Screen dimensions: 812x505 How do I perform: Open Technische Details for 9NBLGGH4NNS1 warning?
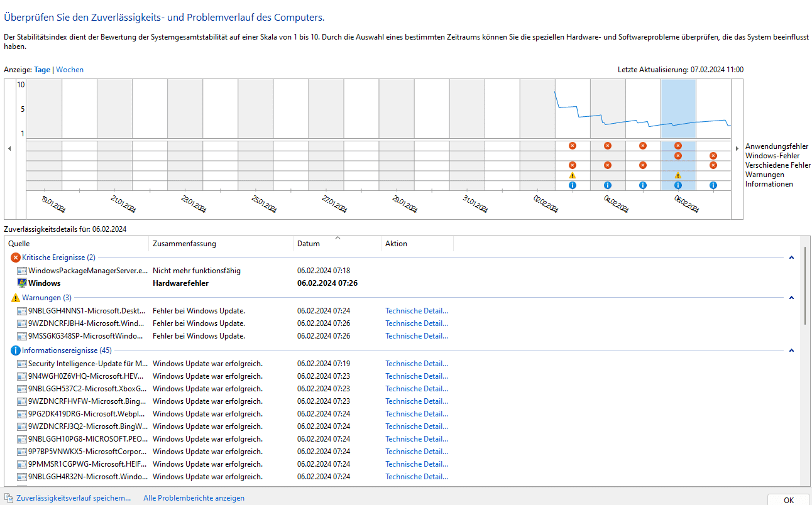417,311
